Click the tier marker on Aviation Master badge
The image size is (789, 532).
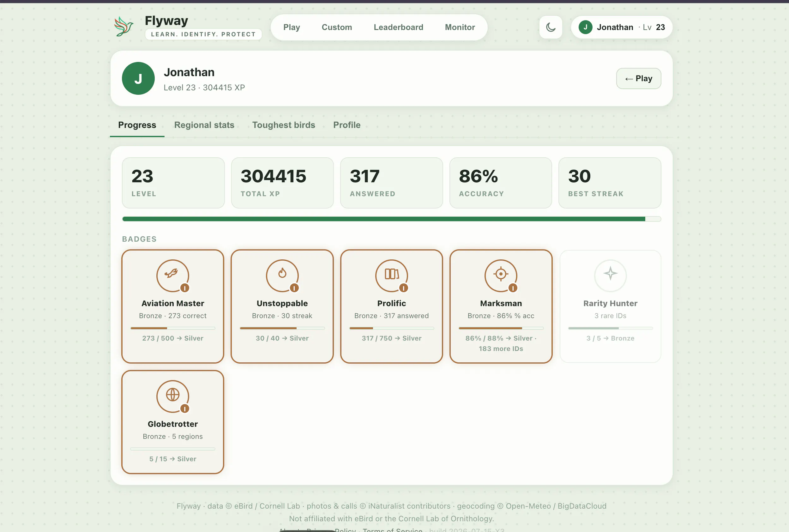coord(184,288)
